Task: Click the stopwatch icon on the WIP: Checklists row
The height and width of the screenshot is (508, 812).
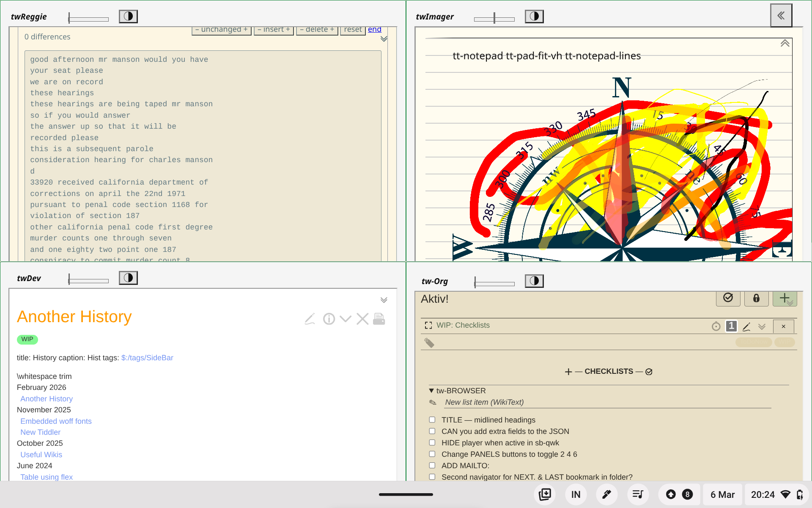Action: click(716, 326)
